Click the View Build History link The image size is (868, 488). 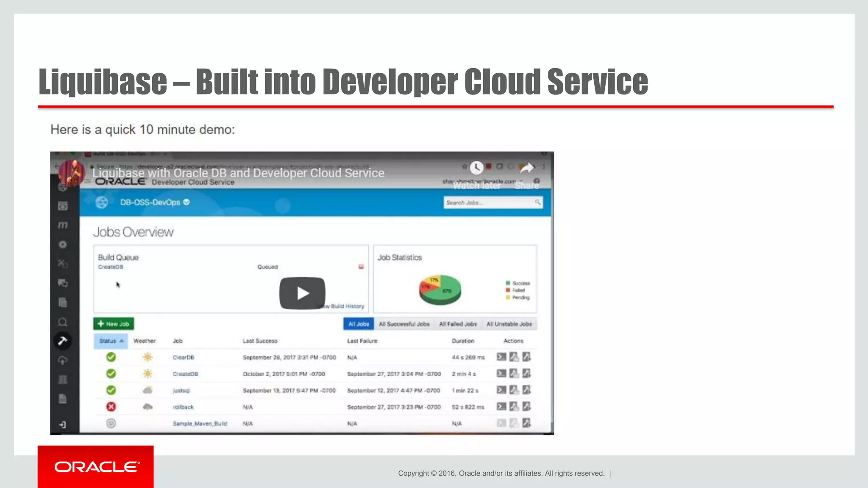(342, 306)
